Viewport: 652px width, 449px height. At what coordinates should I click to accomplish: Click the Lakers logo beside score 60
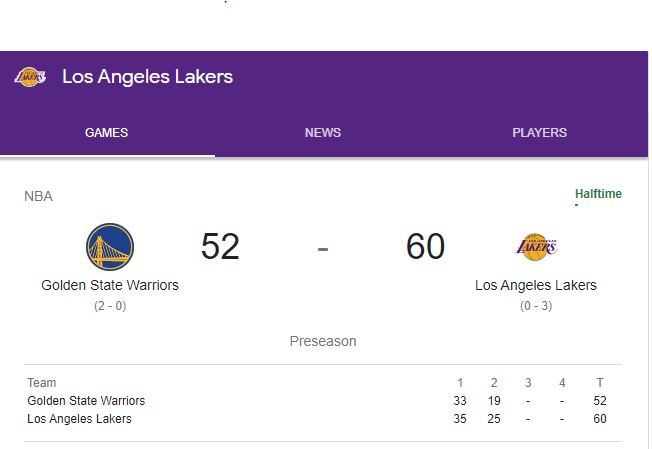point(536,246)
